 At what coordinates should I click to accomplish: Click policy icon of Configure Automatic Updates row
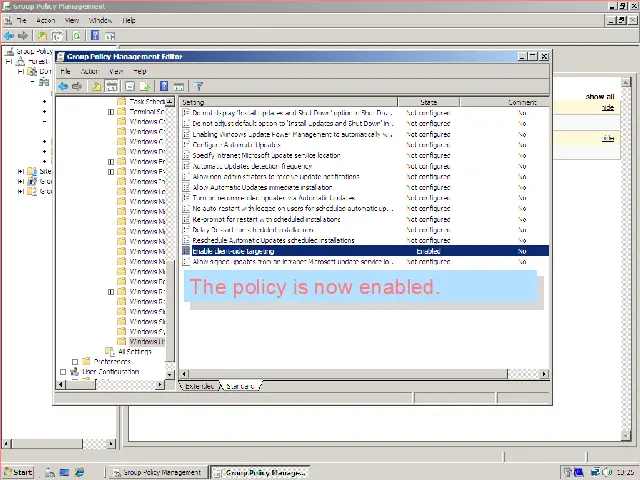click(186, 145)
